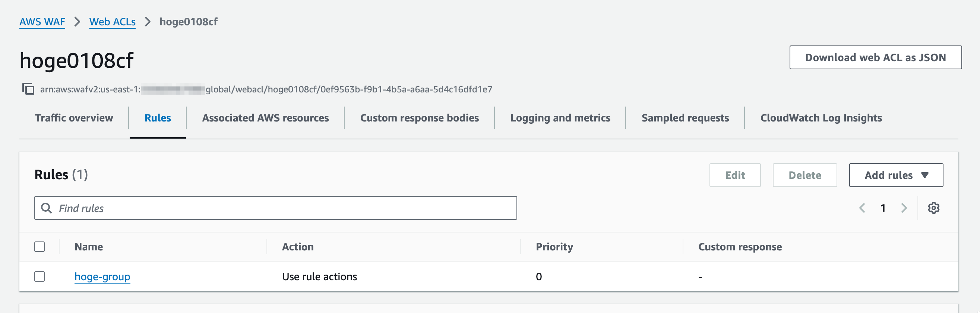Image resolution: width=980 pixels, height=313 pixels.
Task: Copy the web ACL ARN icon
Action: click(28, 89)
